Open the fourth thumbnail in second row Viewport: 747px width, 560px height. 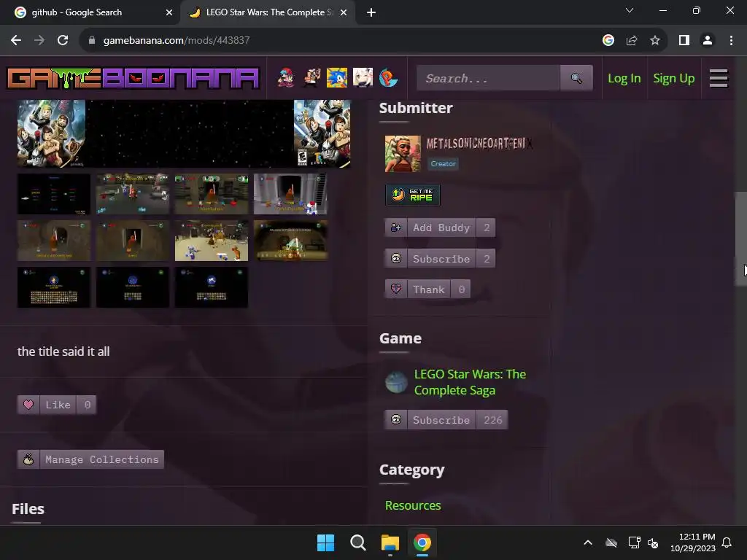tap(290, 241)
